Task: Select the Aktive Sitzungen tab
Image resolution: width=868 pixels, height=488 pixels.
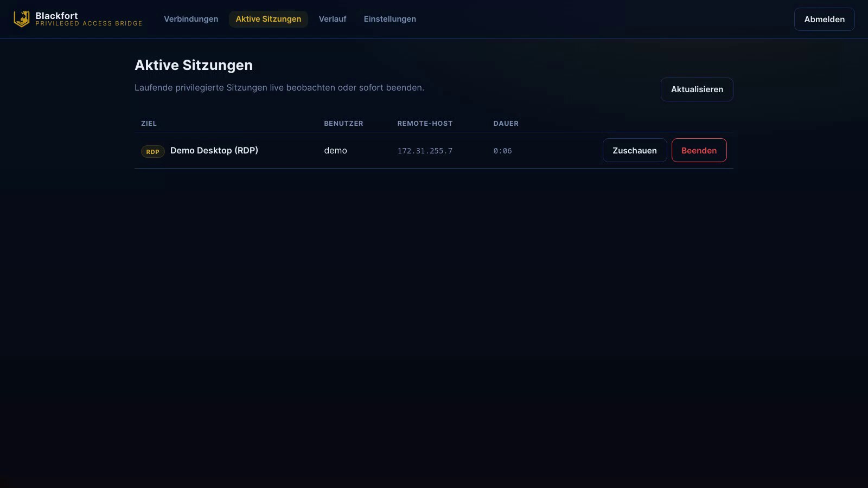Action: (x=269, y=19)
